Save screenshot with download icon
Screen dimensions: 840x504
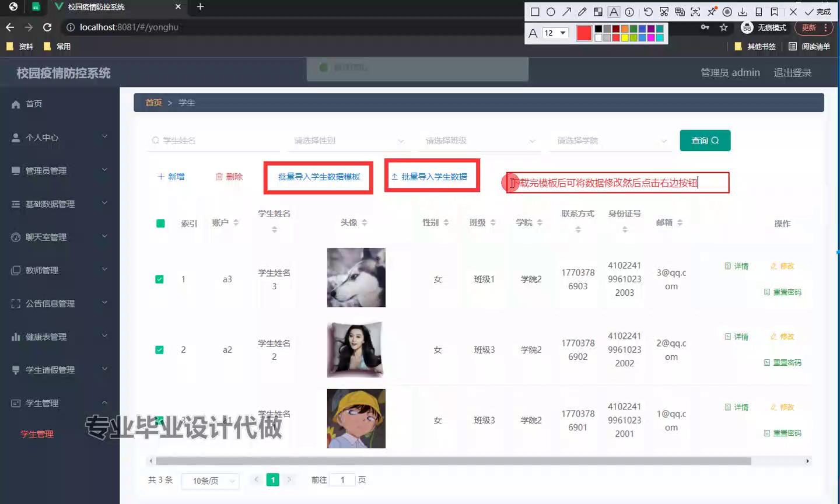tap(743, 12)
